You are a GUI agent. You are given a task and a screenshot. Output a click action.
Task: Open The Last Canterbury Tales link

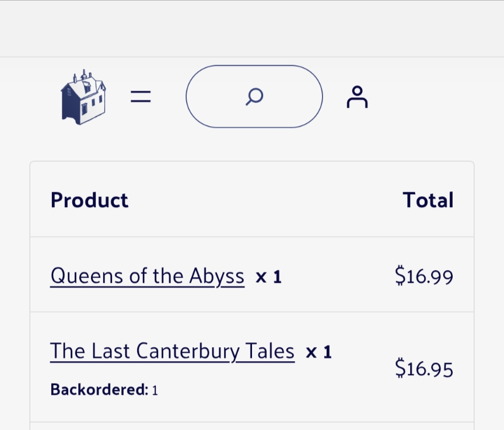[x=172, y=351]
